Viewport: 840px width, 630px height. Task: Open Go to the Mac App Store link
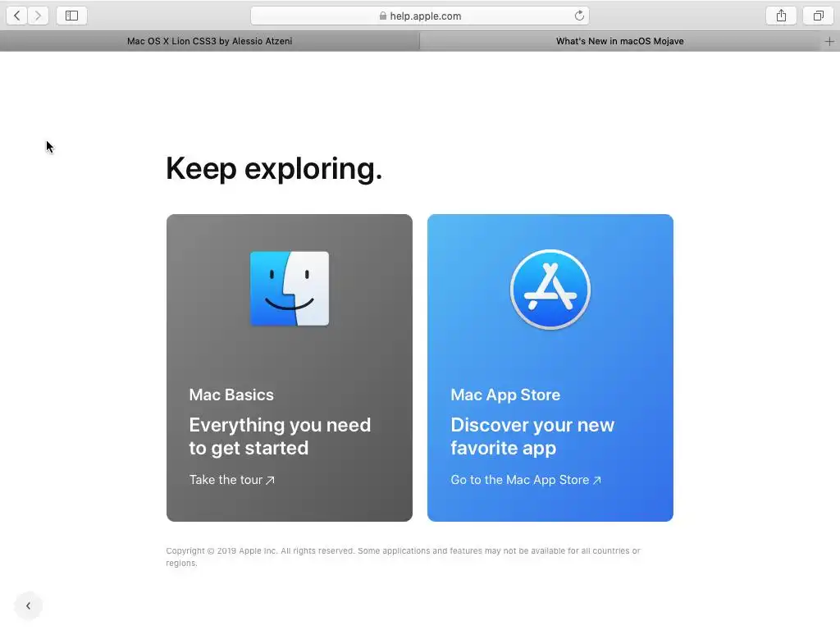pos(526,480)
